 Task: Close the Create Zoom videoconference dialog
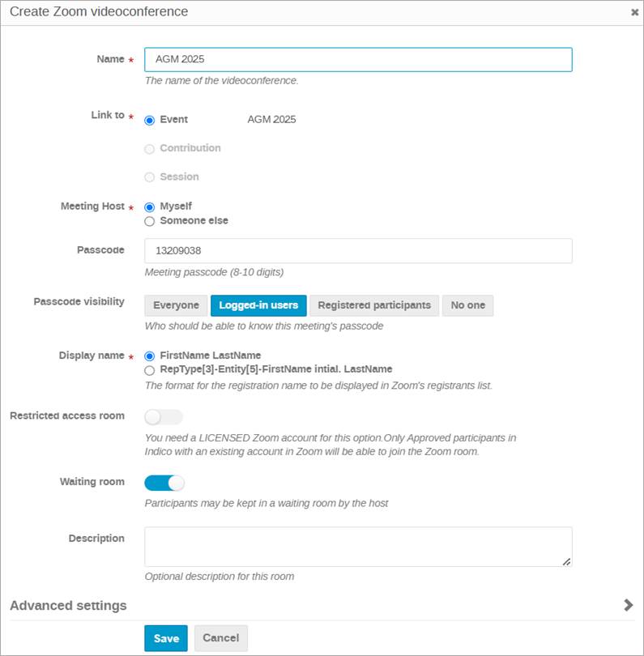click(634, 12)
